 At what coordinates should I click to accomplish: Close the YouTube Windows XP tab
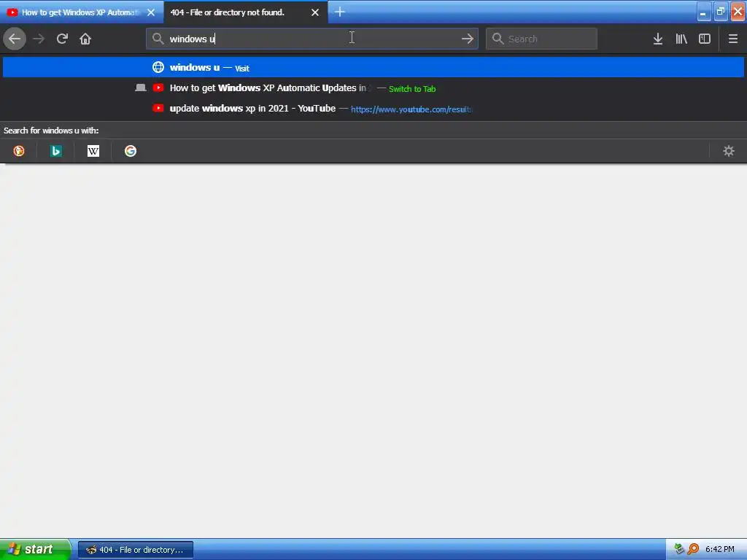(x=151, y=12)
